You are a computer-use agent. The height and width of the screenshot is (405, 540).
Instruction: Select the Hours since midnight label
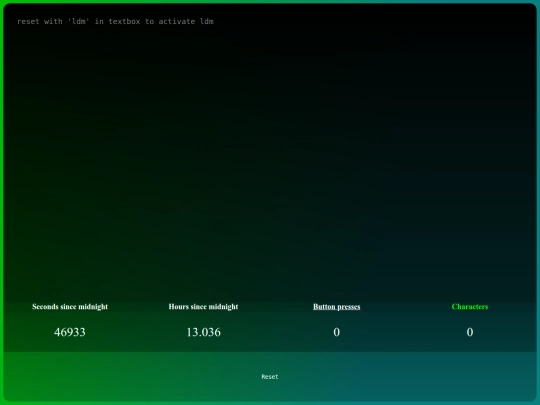pos(203,307)
